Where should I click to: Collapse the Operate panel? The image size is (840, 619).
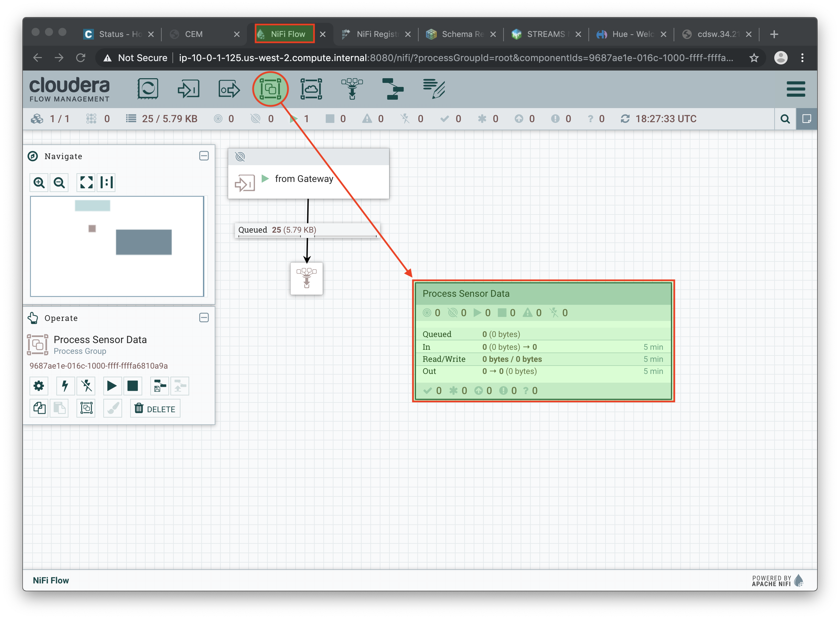point(204,318)
